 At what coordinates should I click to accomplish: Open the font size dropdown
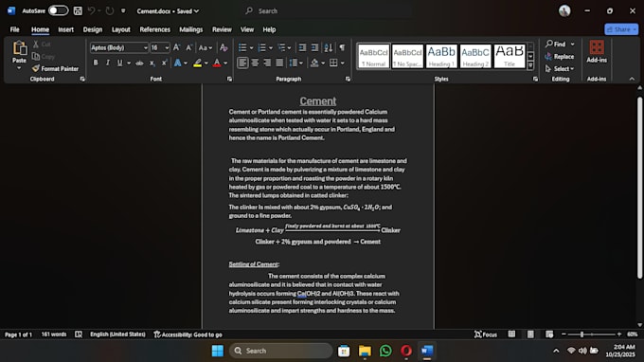[168, 47]
